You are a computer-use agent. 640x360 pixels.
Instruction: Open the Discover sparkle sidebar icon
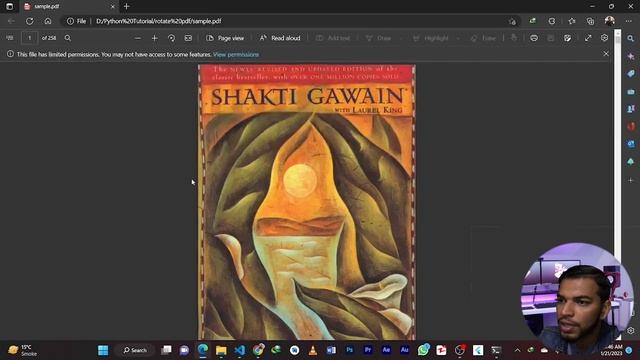click(631, 56)
